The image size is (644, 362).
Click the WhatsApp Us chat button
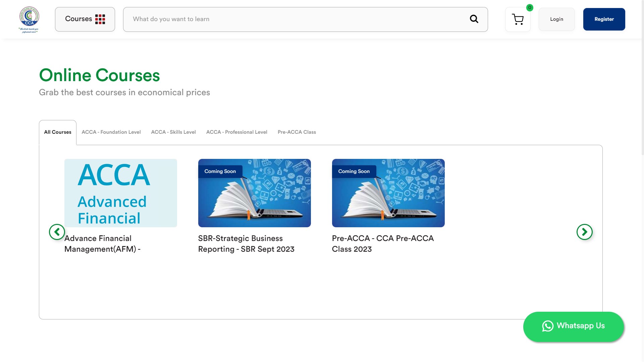573,326
